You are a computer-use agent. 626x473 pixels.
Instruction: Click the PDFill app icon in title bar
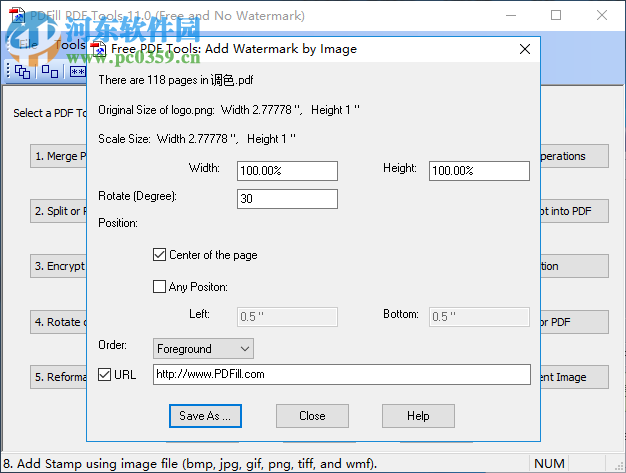click(17, 15)
